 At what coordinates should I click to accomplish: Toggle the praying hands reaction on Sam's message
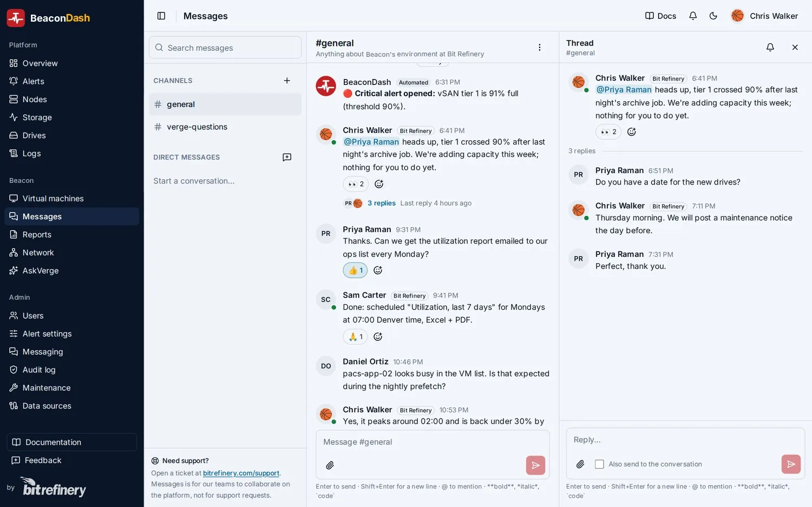pos(356,337)
